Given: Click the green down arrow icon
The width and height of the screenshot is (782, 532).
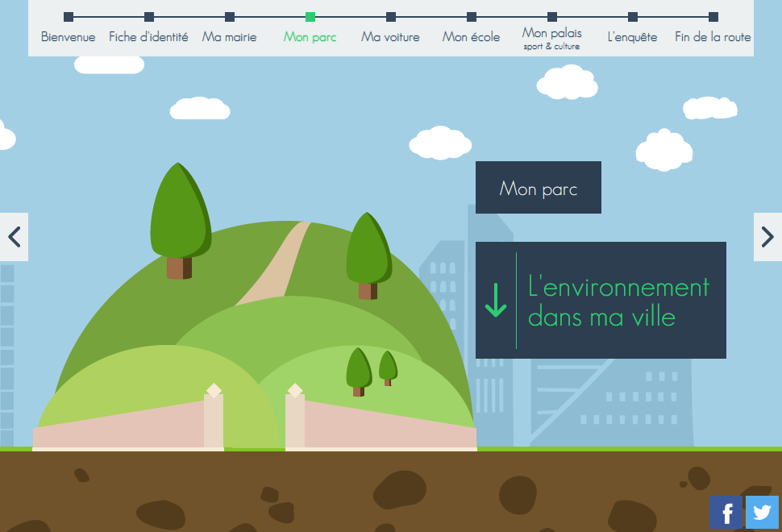Looking at the screenshot, I should coord(496,300).
